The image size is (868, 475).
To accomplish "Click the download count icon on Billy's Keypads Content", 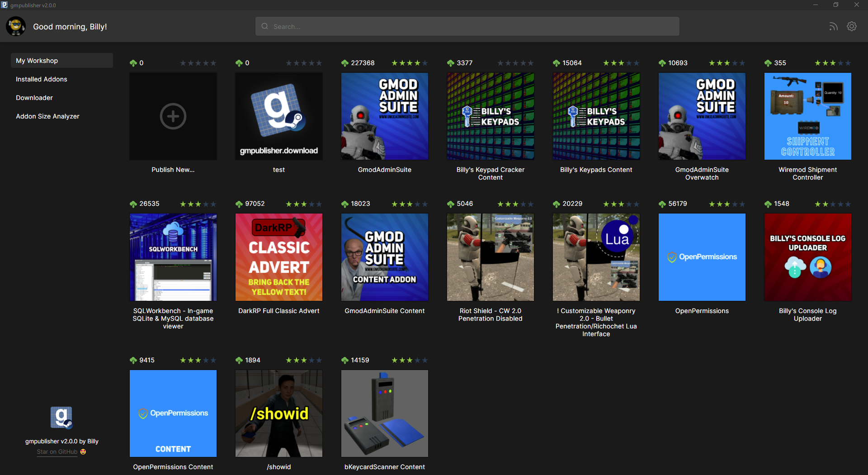I will tap(556, 63).
